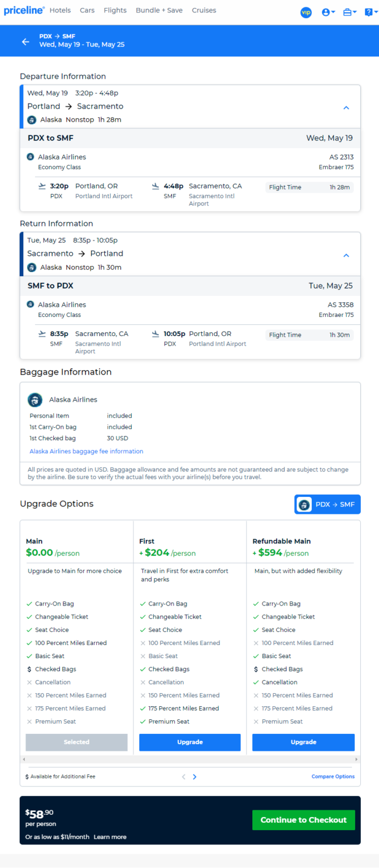This screenshot has width=379, height=868.
Task: Click the checkmark beside First's Premium Seat
Action: tap(143, 721)
